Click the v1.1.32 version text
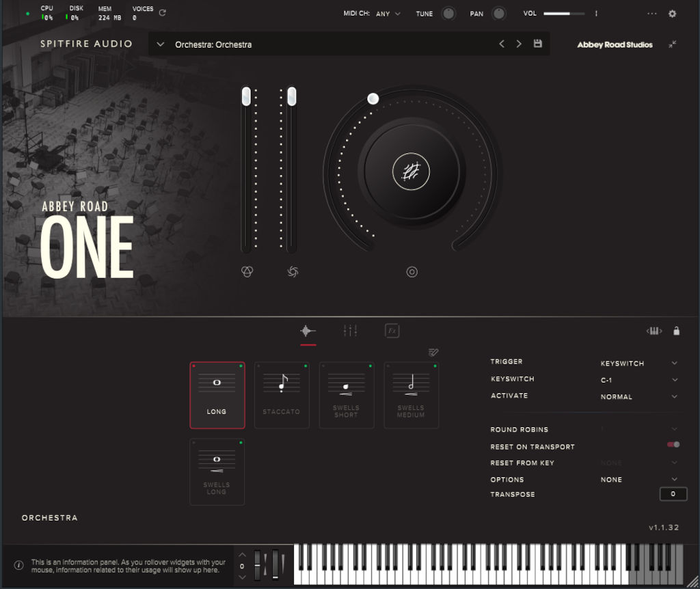The width and height of the screenshot is (700, 589). (x=664, y=528)
